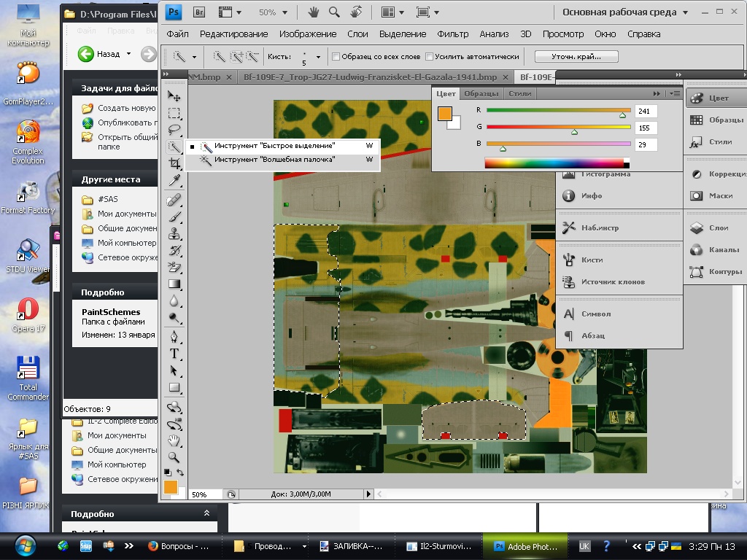Image resolution: width=747 pixels, height=560 pixels.
Task: Click the swap foreground/background colors icon
Action: click(x=180, y=472)
